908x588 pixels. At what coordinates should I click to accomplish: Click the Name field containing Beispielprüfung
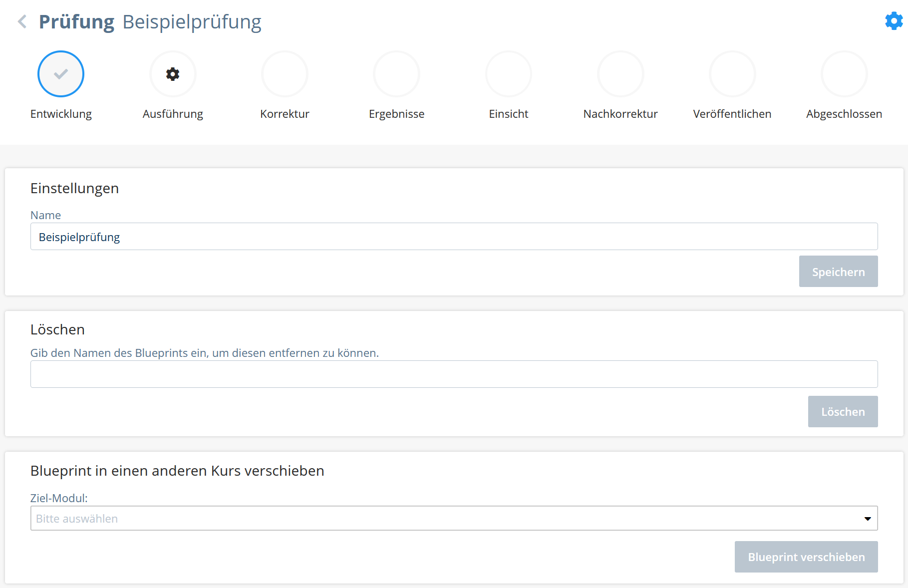454,237
